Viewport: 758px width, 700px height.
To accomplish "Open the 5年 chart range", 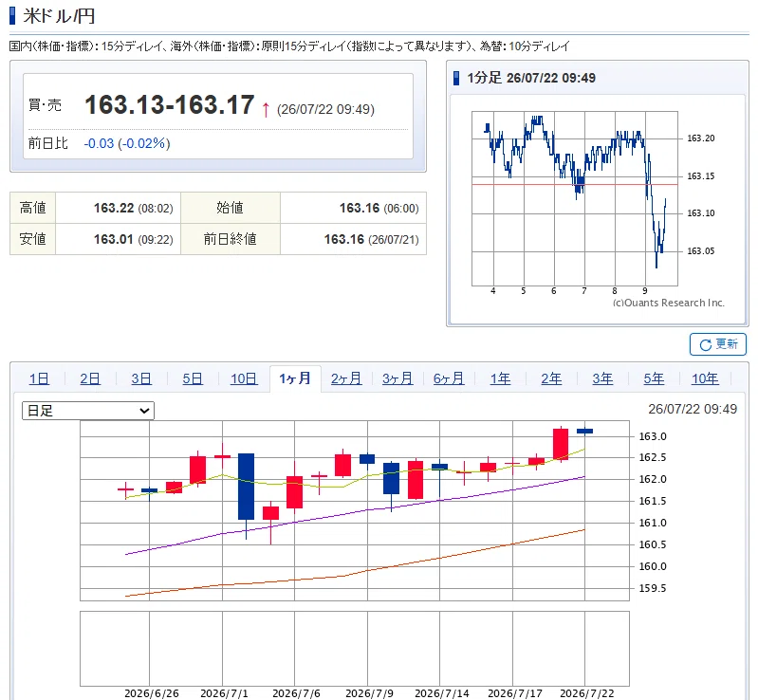I will click(654, 378).
